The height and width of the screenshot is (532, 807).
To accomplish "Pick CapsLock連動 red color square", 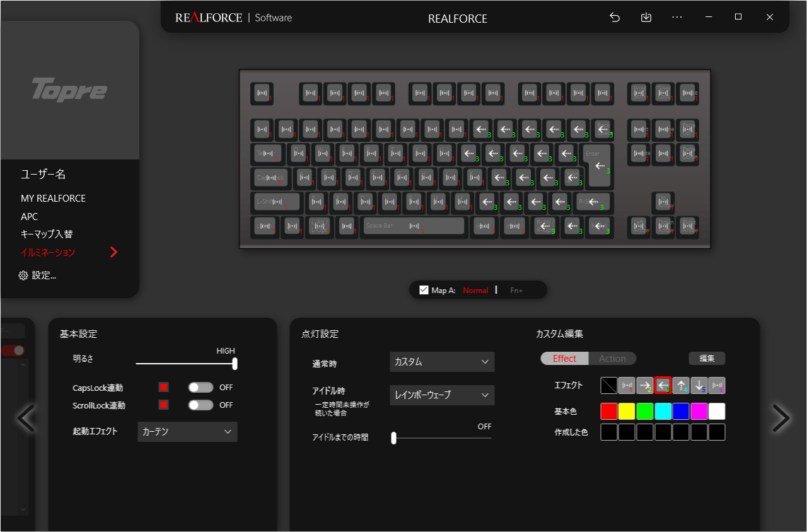I will pyautogui.click(x=163, y=387).
